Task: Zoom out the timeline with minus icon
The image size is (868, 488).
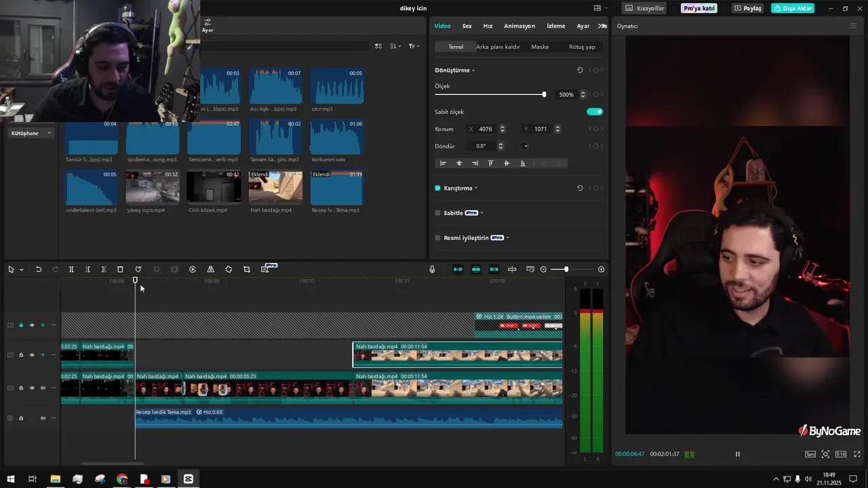Action: (x=543, y=269)
